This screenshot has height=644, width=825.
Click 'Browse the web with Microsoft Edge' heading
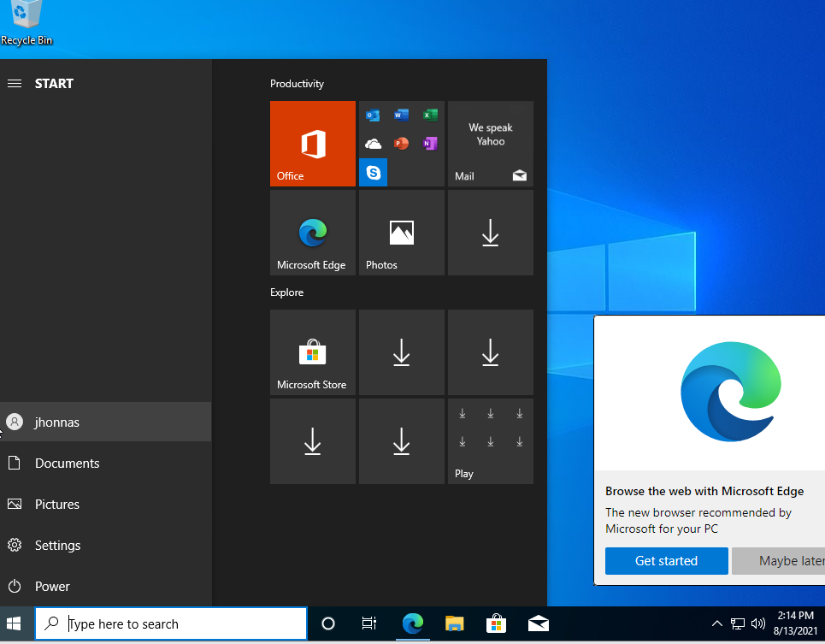pos(704,492)
